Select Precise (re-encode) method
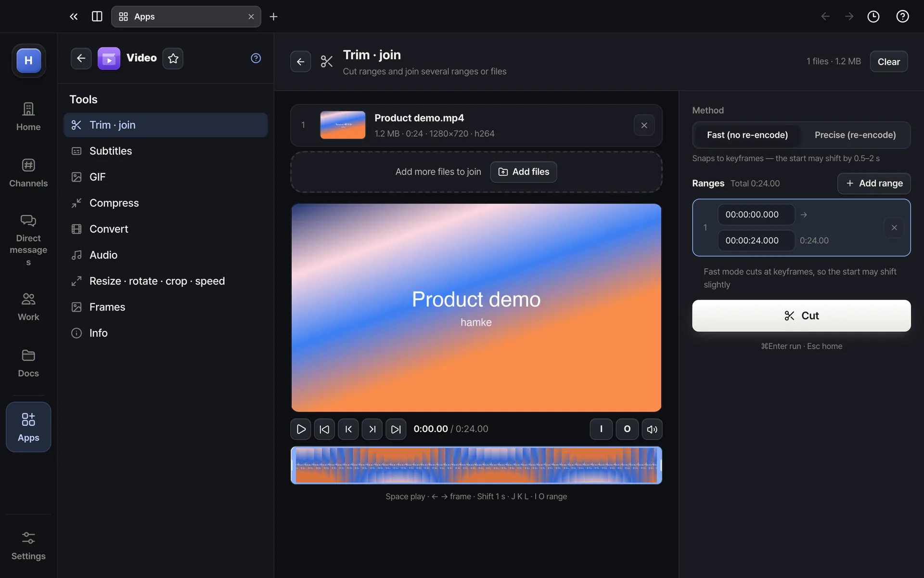 (855, 135)
